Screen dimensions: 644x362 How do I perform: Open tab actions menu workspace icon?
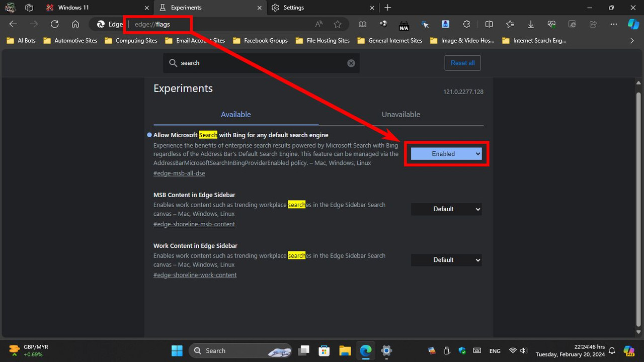pos(29,8)
